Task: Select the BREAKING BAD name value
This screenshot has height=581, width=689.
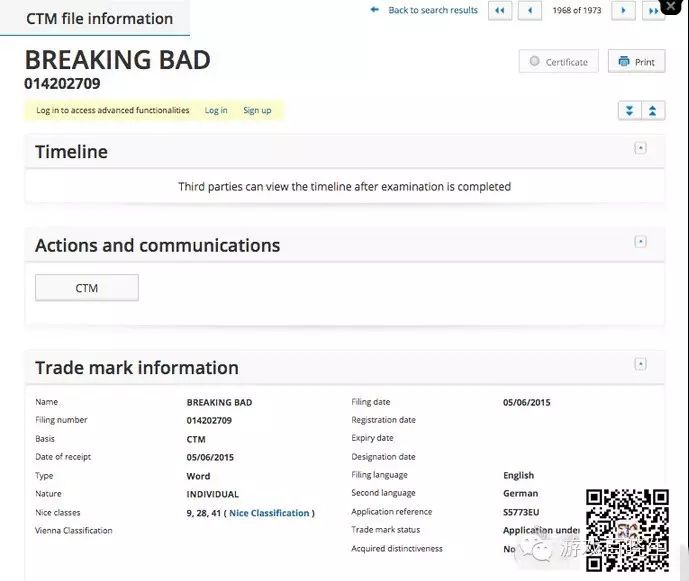Action: [219, 402]
